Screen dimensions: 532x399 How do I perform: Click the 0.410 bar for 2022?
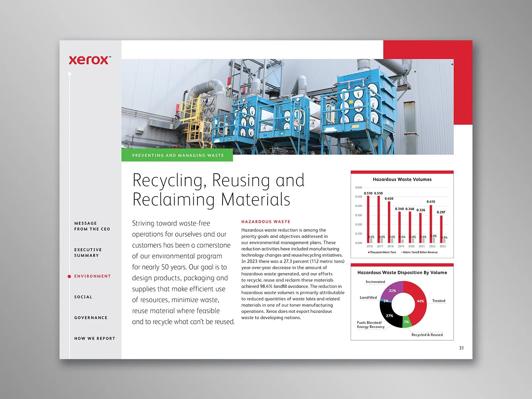[x=431, y=224]
